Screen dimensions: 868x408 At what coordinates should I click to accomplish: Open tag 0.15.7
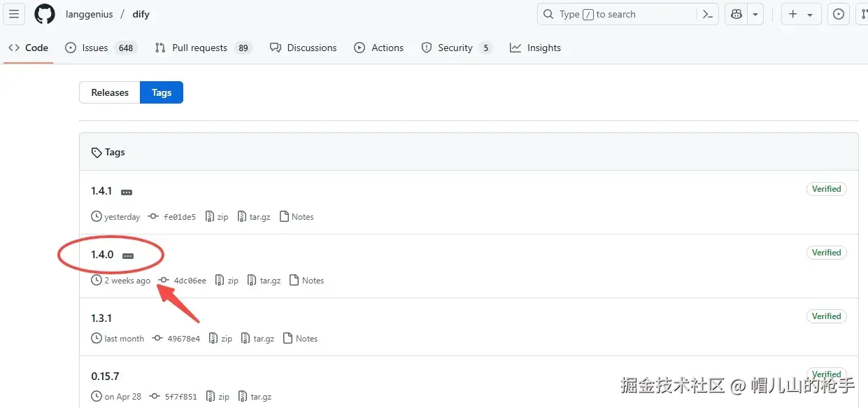point(105,377)
